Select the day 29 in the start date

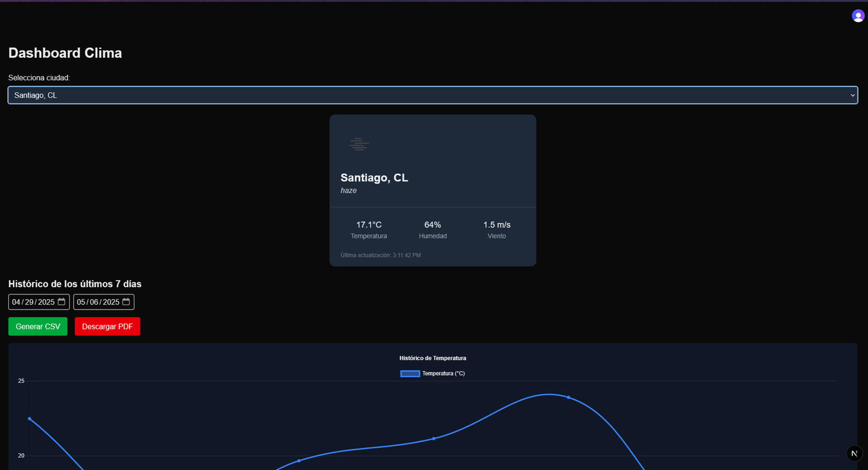tap(29, 302)
